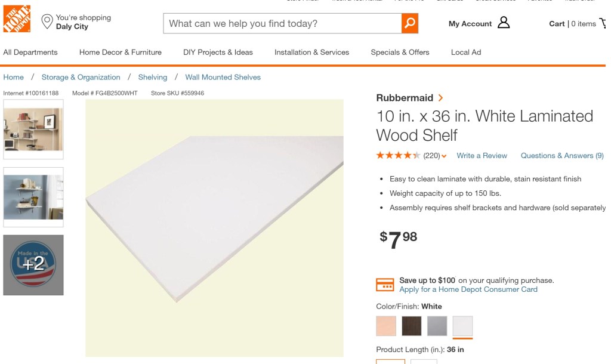Click orange chevron next to Rubbermaid
The image size is (611, 364).
point(440,98)
